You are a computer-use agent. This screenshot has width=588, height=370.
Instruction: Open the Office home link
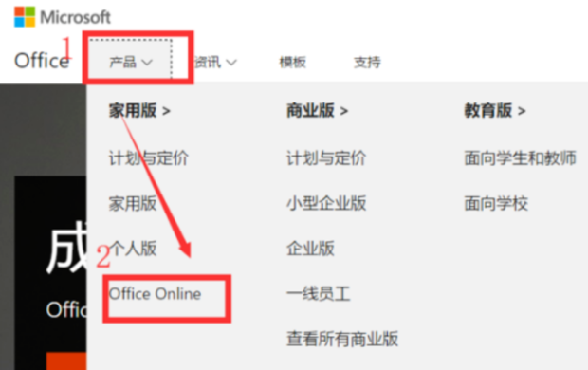[x=42, y=61]
